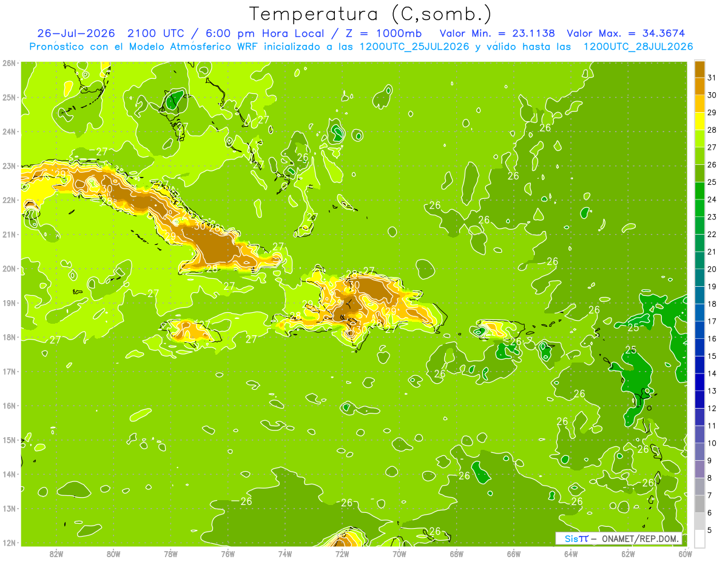728x562 pixels.
Task: Pick the gray legend swatch between 6 and 7
Action: pos(699,504)
